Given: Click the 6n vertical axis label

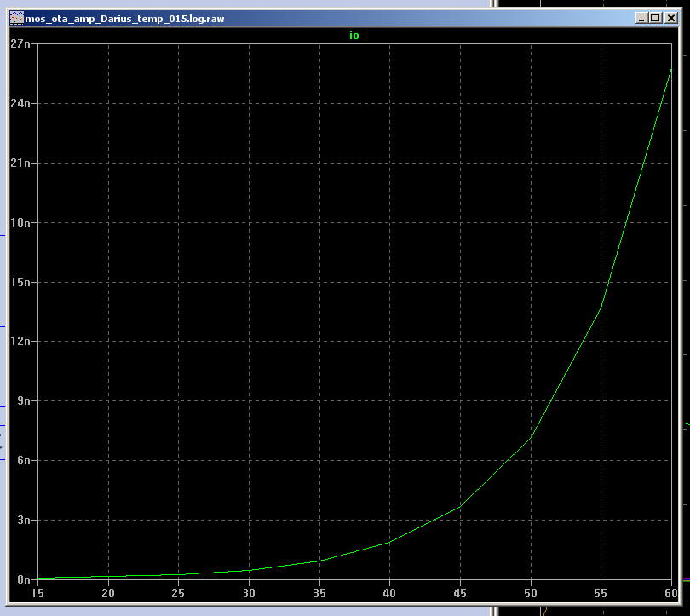Looking at the screenshot, I should (x=24, y=460).
